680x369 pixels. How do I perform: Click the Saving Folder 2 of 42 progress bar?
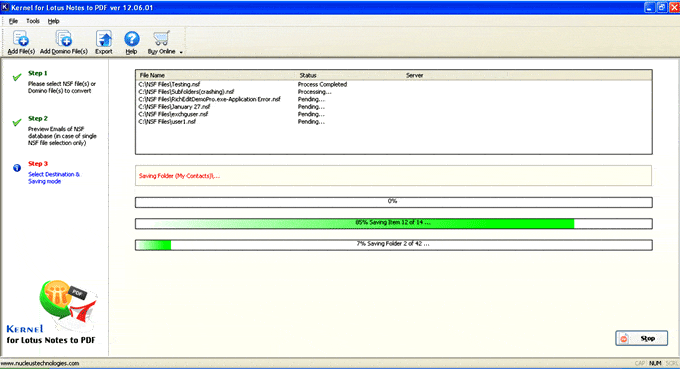[x=393, y=245]
